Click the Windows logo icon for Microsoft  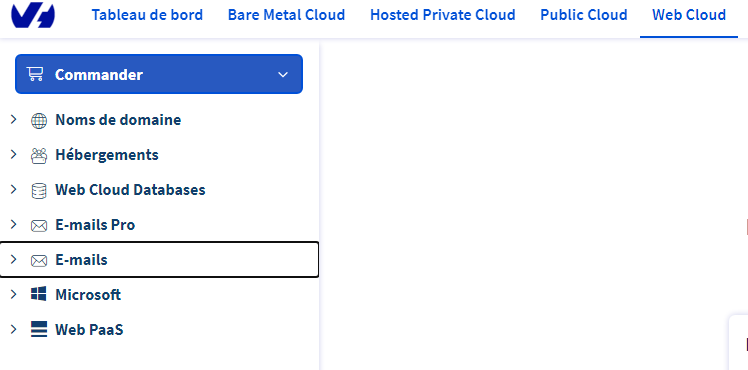(39, 294)
